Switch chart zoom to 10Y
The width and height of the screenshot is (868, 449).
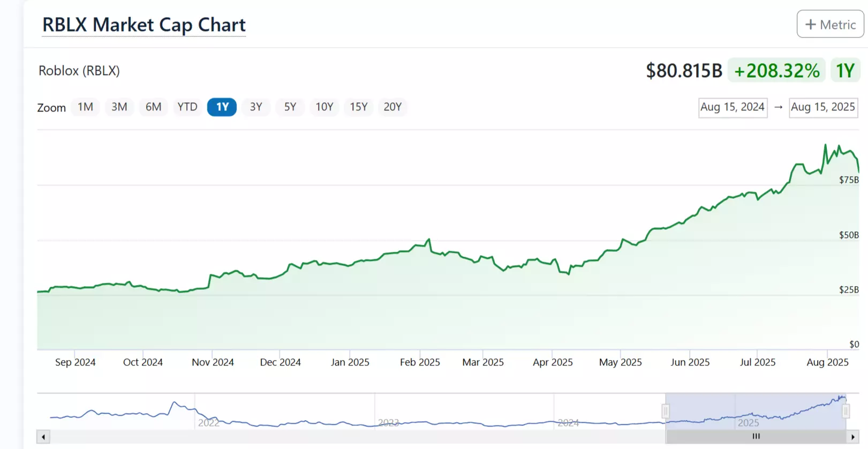tap(324, 107)
